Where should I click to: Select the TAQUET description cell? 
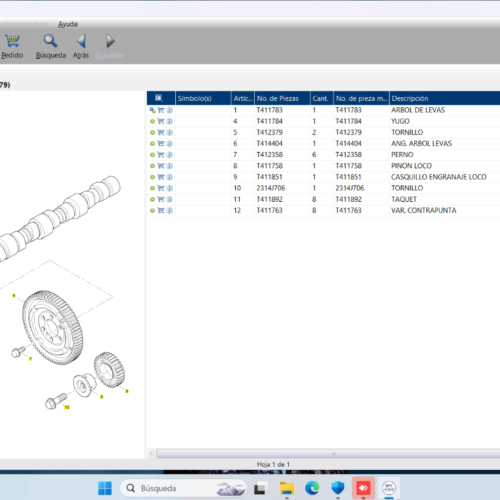(x=404, y=199)
